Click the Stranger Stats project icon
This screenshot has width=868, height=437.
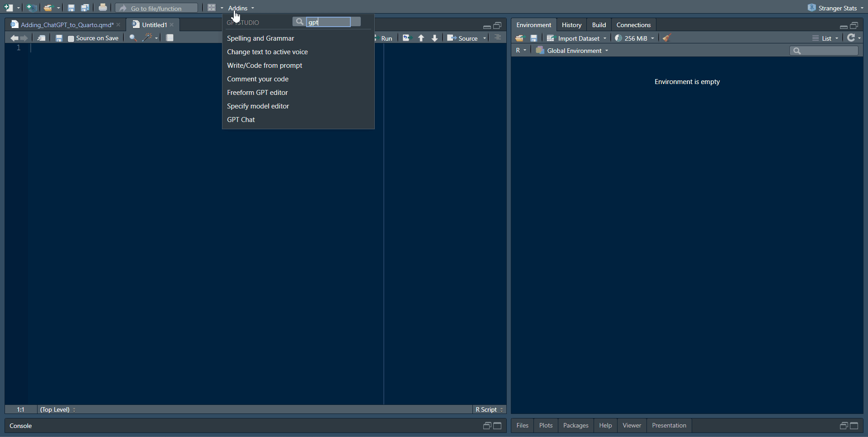pyautogui.click(x=812, y=8)
